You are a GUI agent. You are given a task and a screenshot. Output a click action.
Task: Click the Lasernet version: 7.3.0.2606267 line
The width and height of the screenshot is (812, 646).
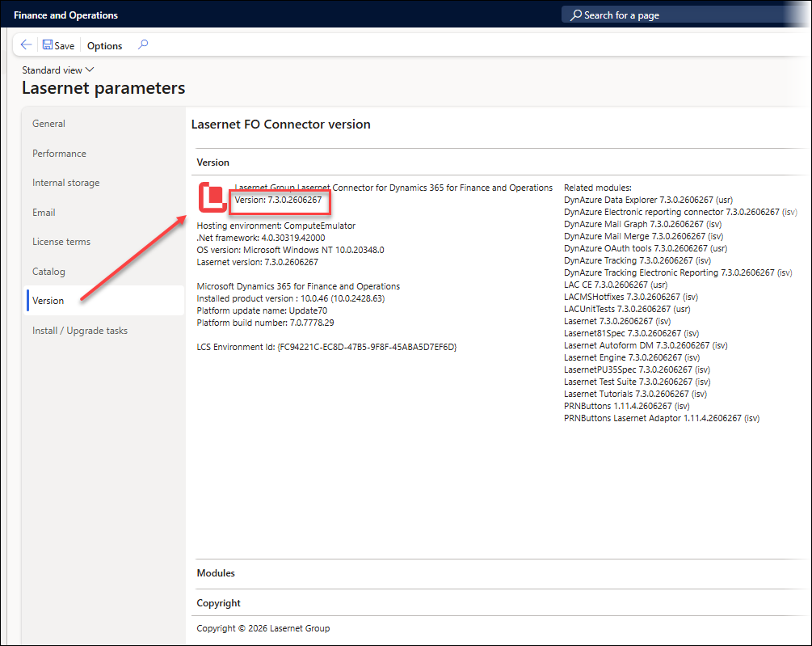point(258,262)
